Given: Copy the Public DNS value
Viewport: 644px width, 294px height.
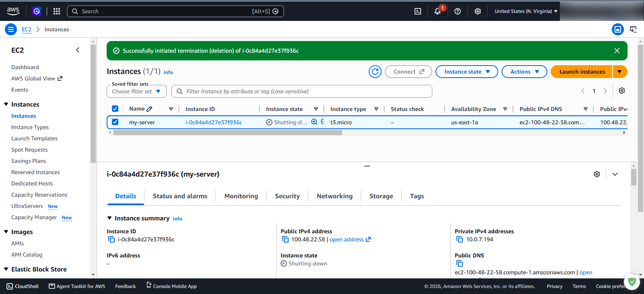Looking at the screenshot, I should point(460,263).
